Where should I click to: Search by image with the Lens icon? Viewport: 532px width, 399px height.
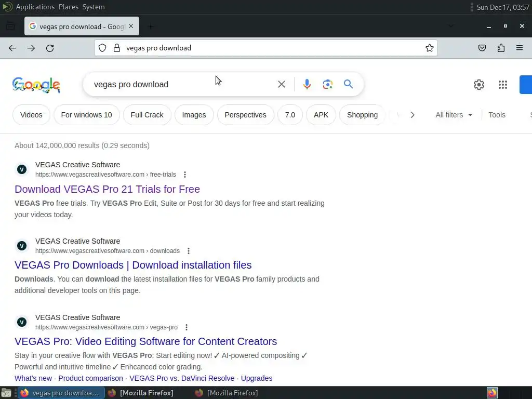pyautogui.click(x=328, y=84)
